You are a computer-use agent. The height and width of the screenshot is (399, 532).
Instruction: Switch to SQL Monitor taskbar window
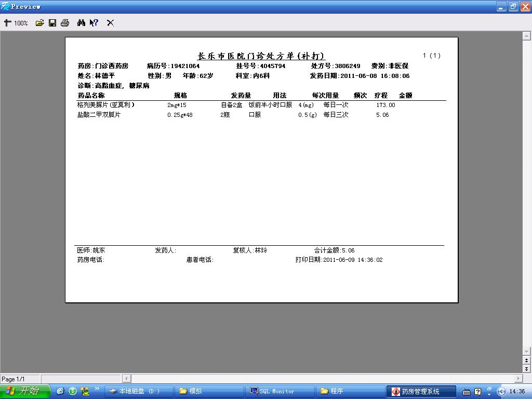(x=280, y=391)
